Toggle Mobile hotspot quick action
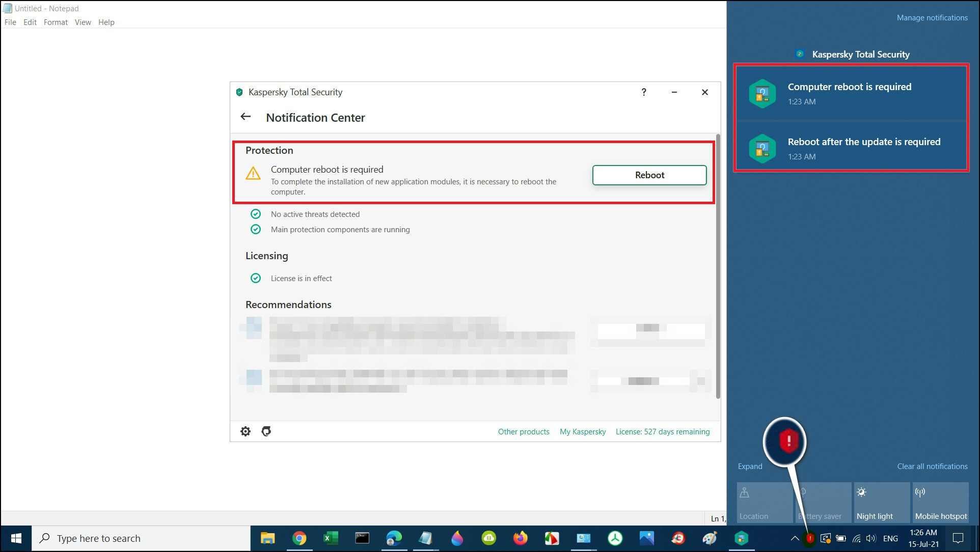The height and width of the screenshot is (552, 980). pyautogui.click(x=940, y=503)
